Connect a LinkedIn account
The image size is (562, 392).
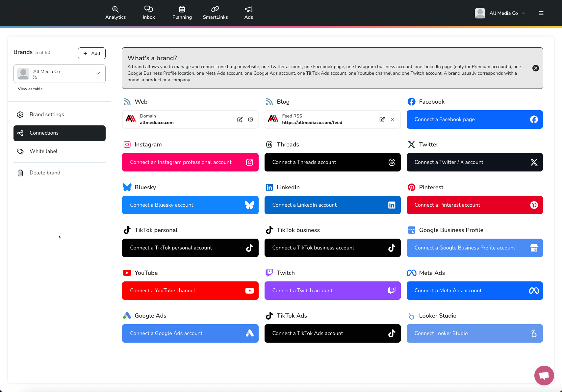332,205
